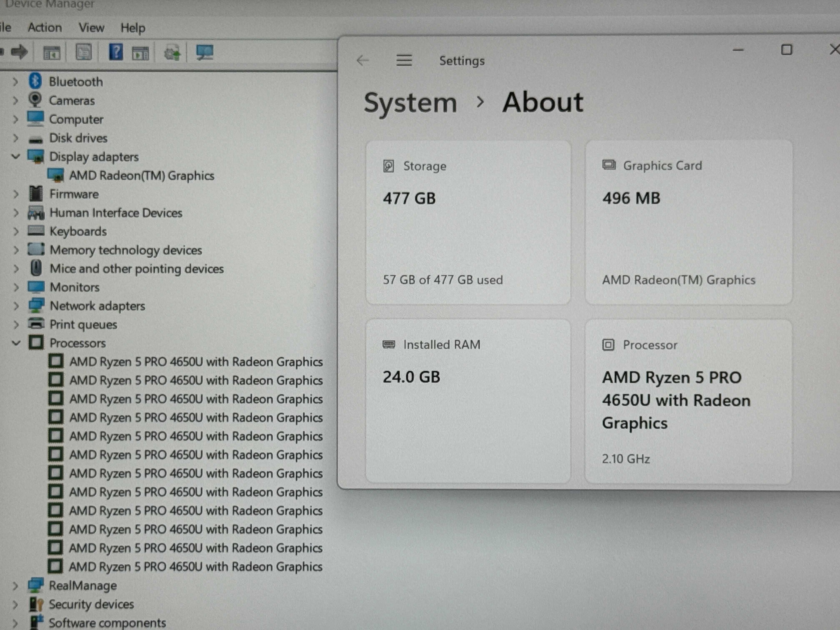The height and width of the screenshot is (630, 840).
Task: Click the Action Pane toolbar icon
Action: click(140, 53)
